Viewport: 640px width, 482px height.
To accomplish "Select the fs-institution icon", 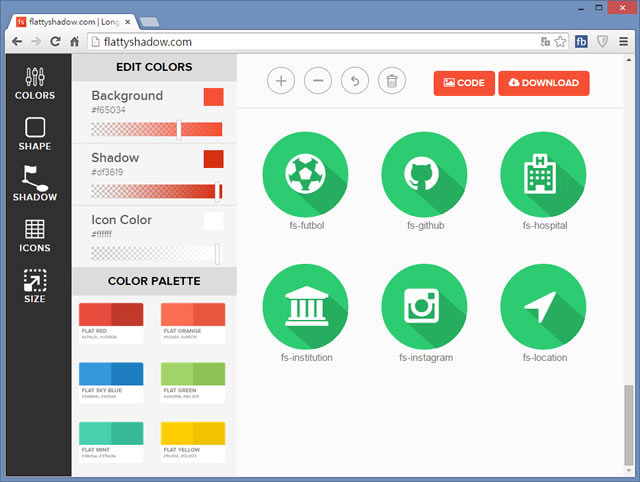I will point(306,307).
